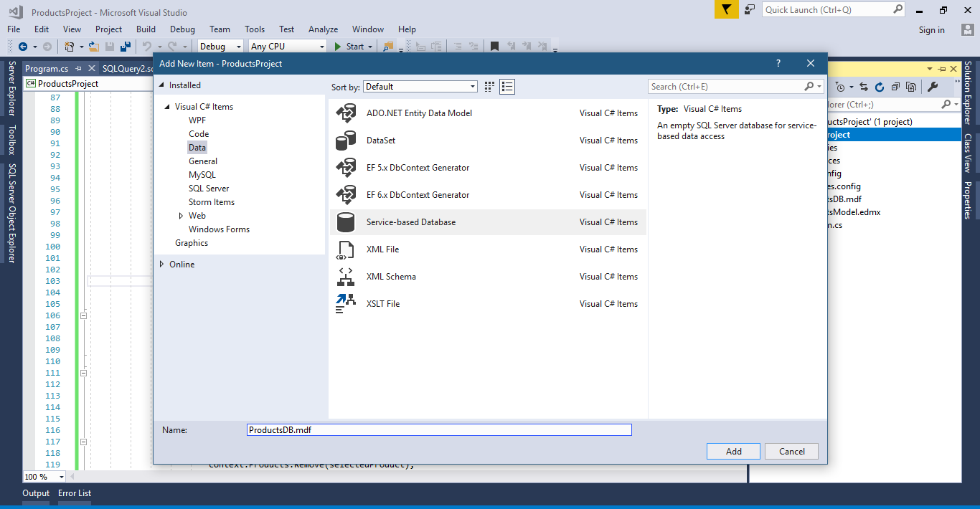The width and height of the screenshot is (980, 509).
Task: Click the Add button
Action: pyautogui.click(x=733, y=451)
